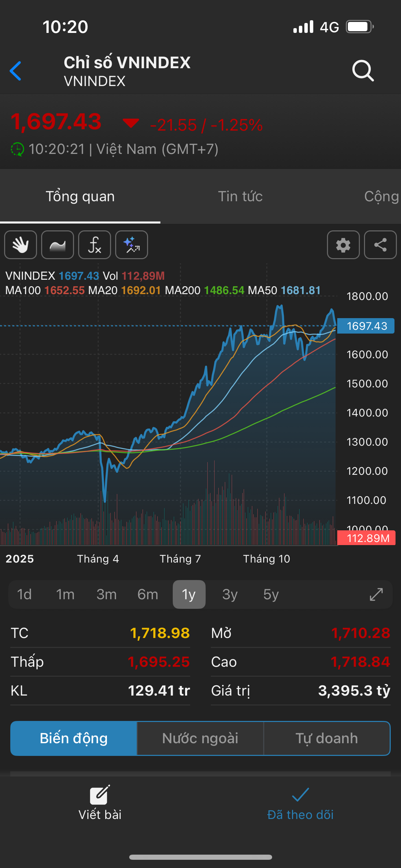Open the Tổng quan tab
The height and width of the screenshot is (868, 401).
pyautogui.click(x=80, y=196)
